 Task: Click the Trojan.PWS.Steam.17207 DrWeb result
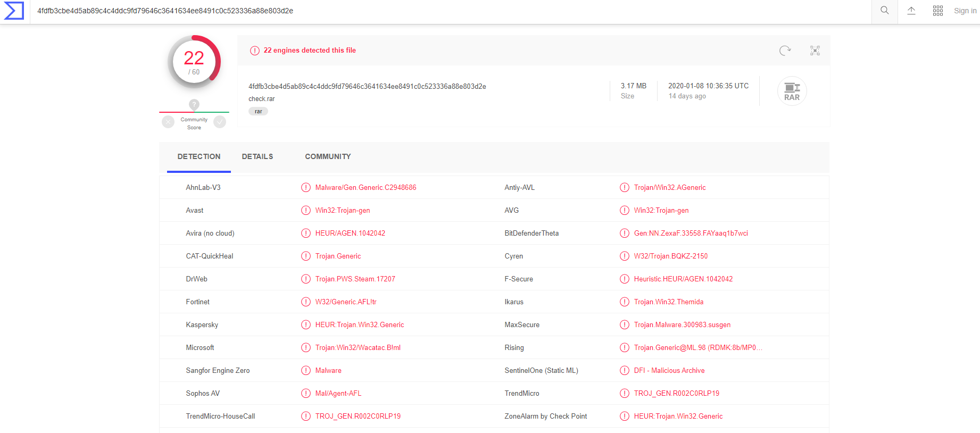pos(355,279)
